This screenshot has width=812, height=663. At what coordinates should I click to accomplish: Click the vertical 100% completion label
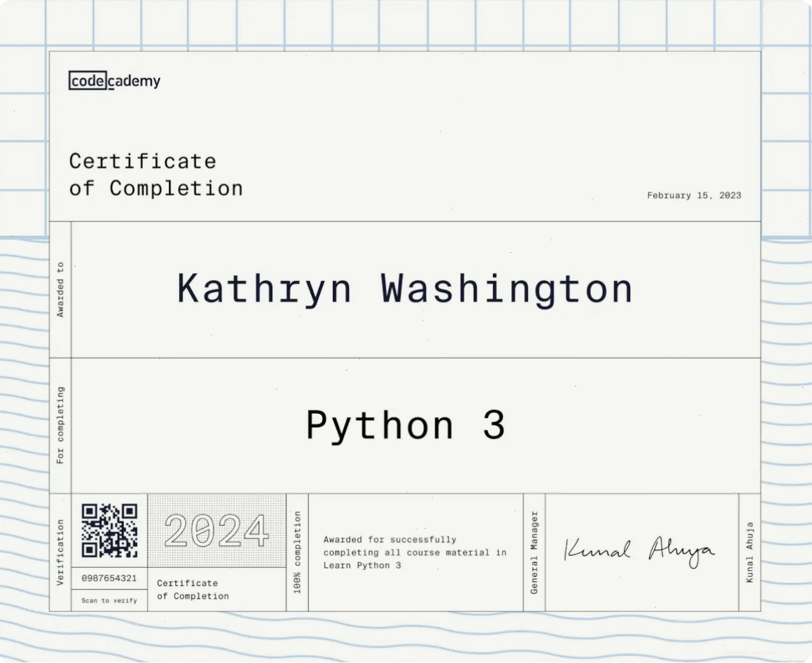[x=297, y=552]
